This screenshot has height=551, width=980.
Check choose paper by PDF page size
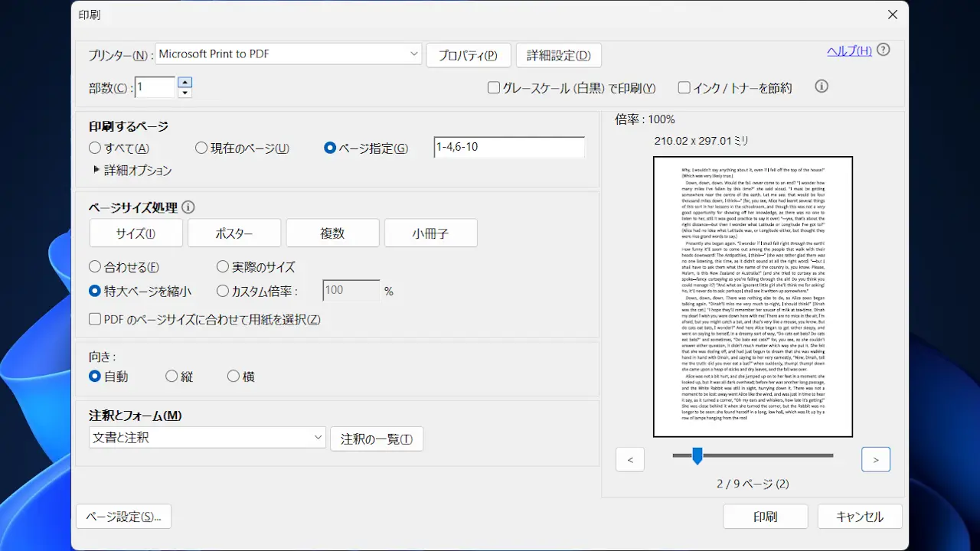point(95,319)
